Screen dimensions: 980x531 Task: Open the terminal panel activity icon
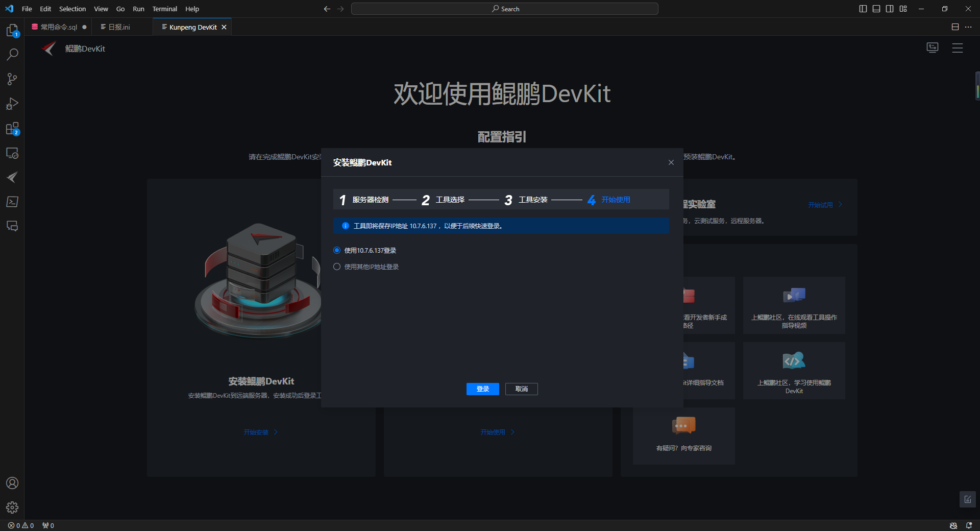tap(12, 202)
